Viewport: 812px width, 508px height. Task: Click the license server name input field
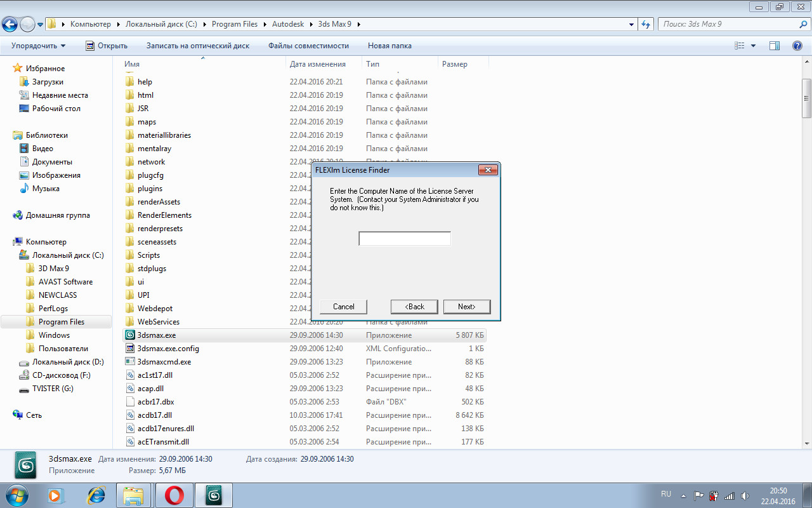(x=405, y=239)
